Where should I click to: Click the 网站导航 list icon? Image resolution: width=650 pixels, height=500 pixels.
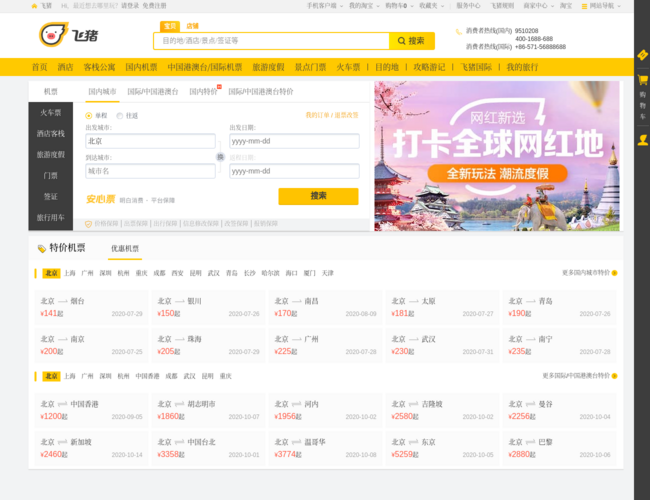(x=584, y=5)
